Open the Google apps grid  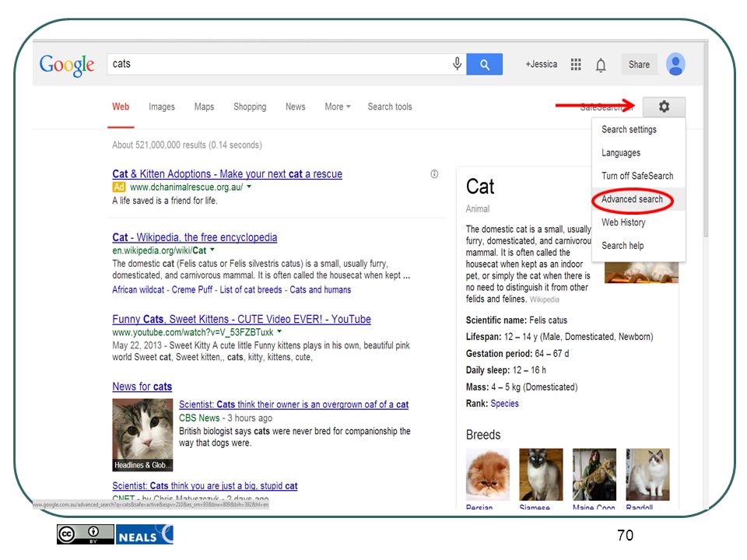(x=576, y=65)
